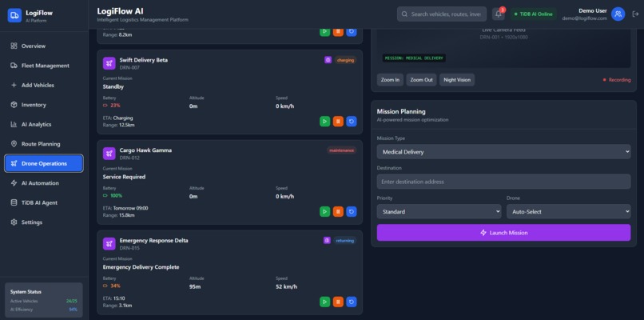Viewport: 644px width, 320px height.
Task: Click the MISSION: MEDICAL DELIVERY overlay label
Action: click(x=414, y=58)
